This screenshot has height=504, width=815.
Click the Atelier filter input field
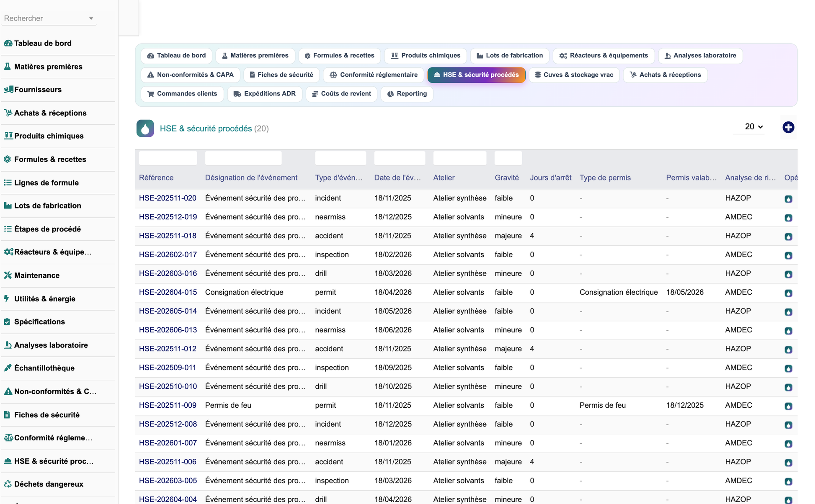click(x=460, y=158)
